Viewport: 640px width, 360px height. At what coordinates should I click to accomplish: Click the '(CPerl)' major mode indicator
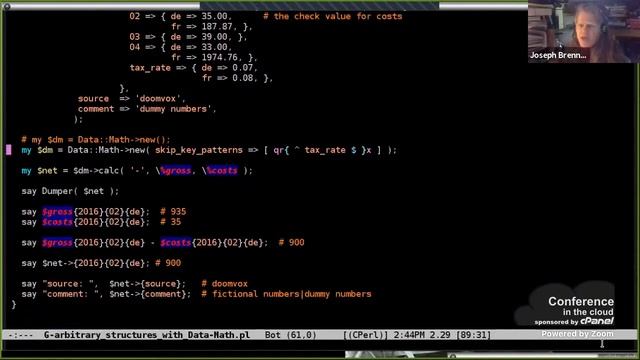tap(366, 335)
